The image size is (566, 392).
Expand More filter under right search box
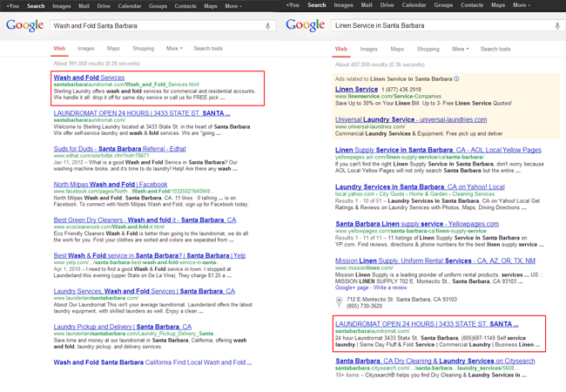point(461,49)
